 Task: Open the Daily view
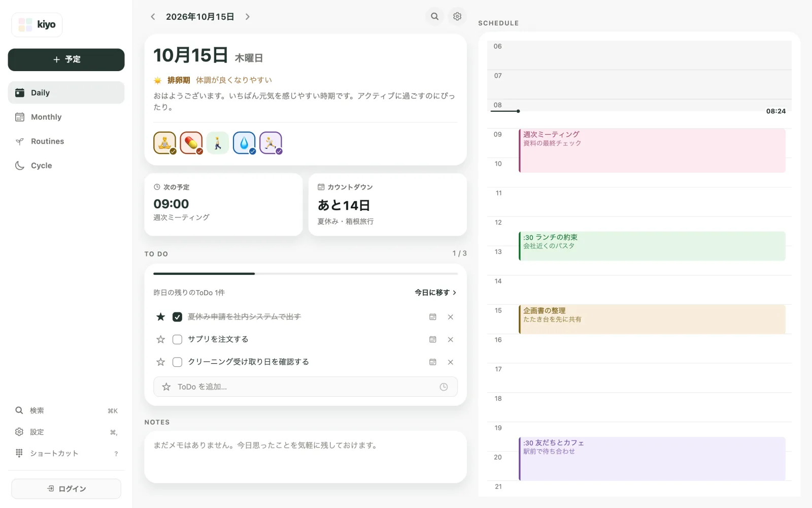(x=66, y=92)
